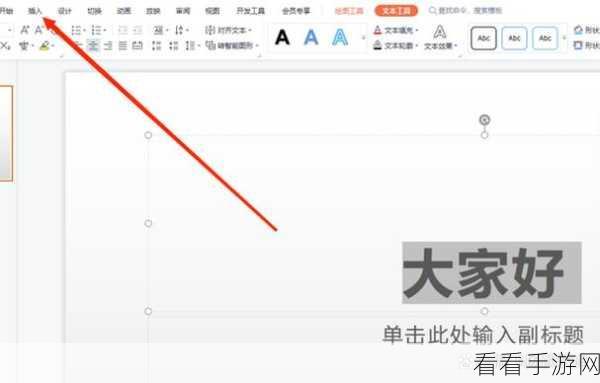Click the shape fill paint bucket icon
Image resolution: width=600 pixels, height=383 pixels.
[x=578, y=29]
